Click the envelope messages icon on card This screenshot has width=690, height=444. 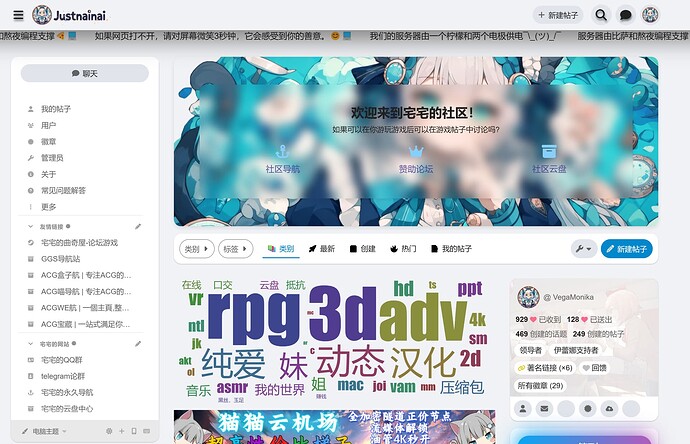(x=544, y=409)
